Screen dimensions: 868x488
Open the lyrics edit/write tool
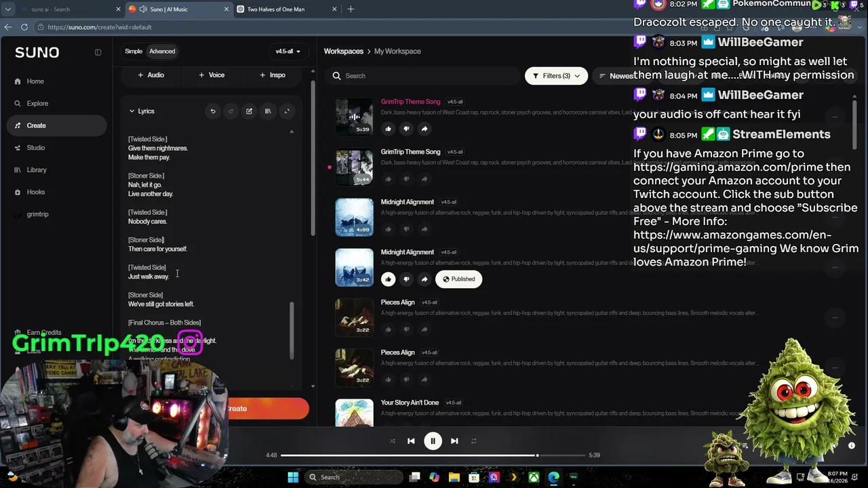pyautogui.click(x=249, y=111)
